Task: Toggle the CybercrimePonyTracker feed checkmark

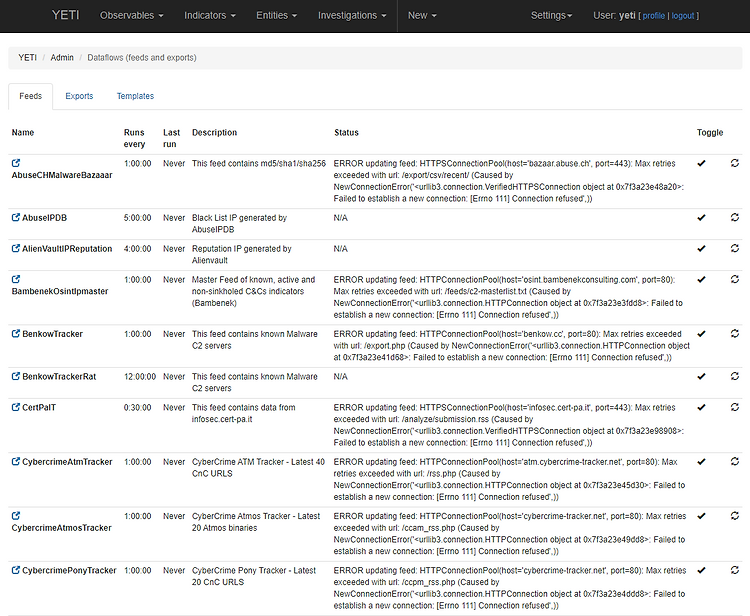Action: [x=701, y=571]
